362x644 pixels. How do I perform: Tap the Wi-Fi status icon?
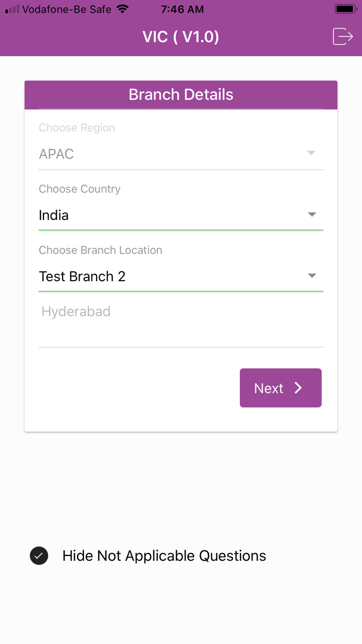(123, 9)
